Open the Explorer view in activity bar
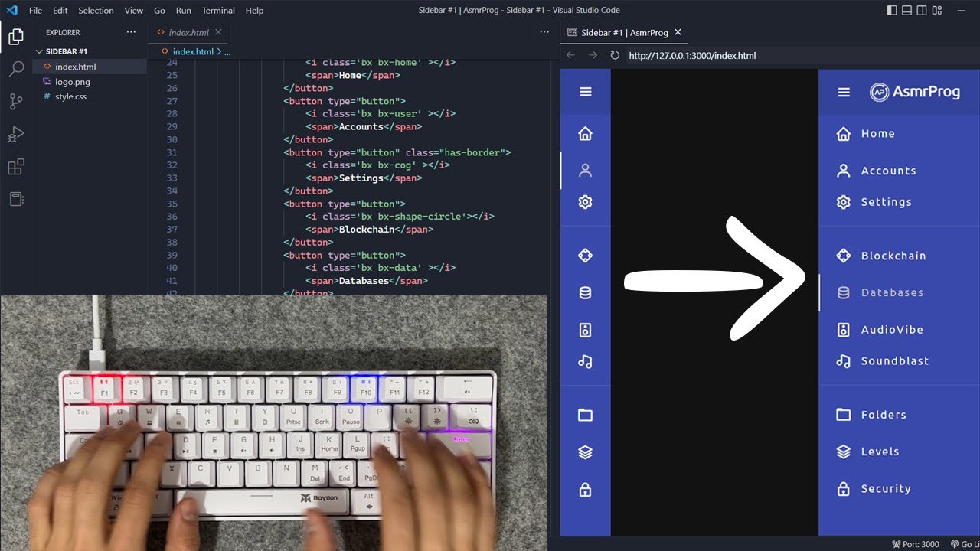 (x=16, y=36)
